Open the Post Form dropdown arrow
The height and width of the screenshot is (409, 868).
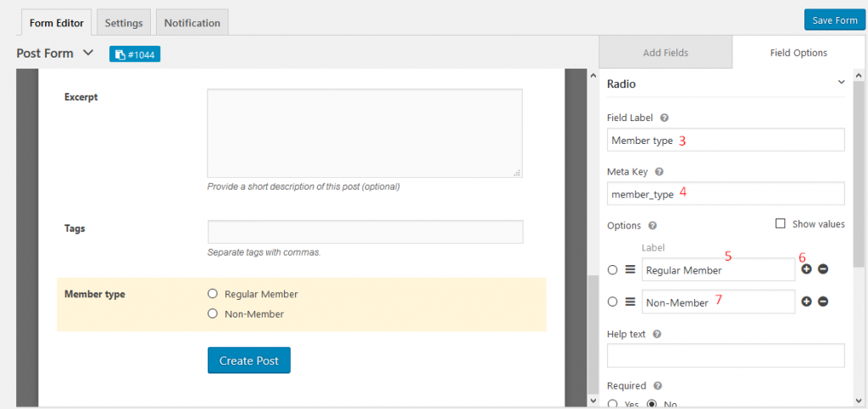[88, 53]
